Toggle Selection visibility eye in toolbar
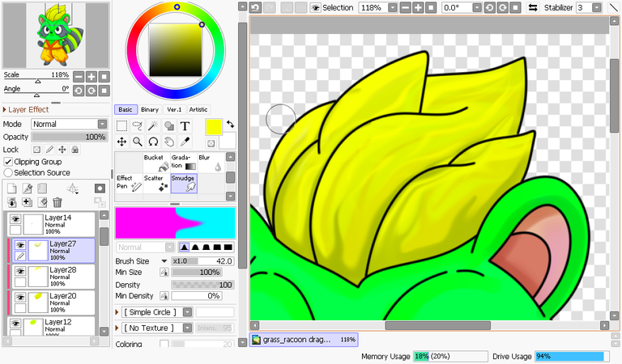The width and height of the screenshot is (622, 364). 315,7
